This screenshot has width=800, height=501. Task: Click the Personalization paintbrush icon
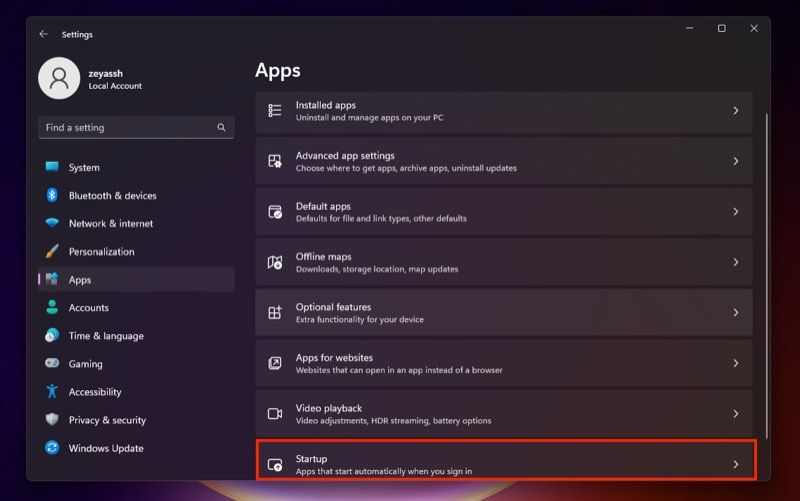52,252
